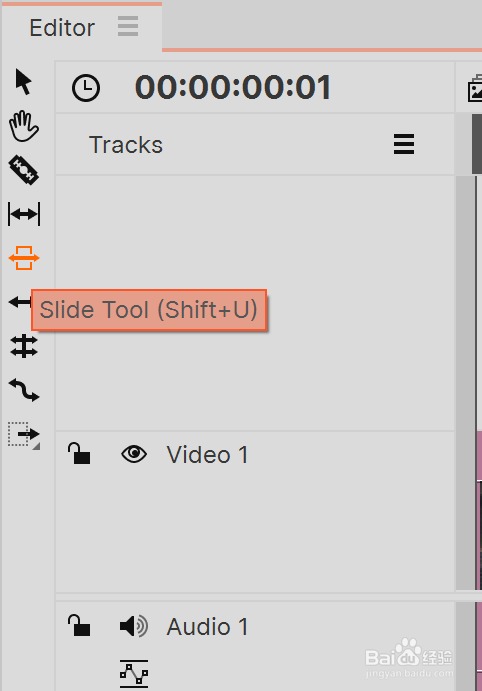Select the Video 1 track label
Viewport: 482px width, 691px height.
[207, 454]
